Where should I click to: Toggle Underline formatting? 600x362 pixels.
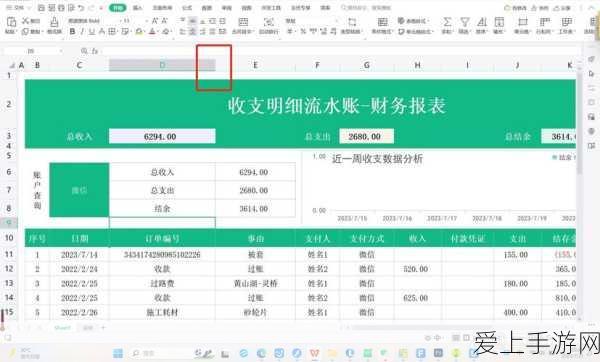92,31
